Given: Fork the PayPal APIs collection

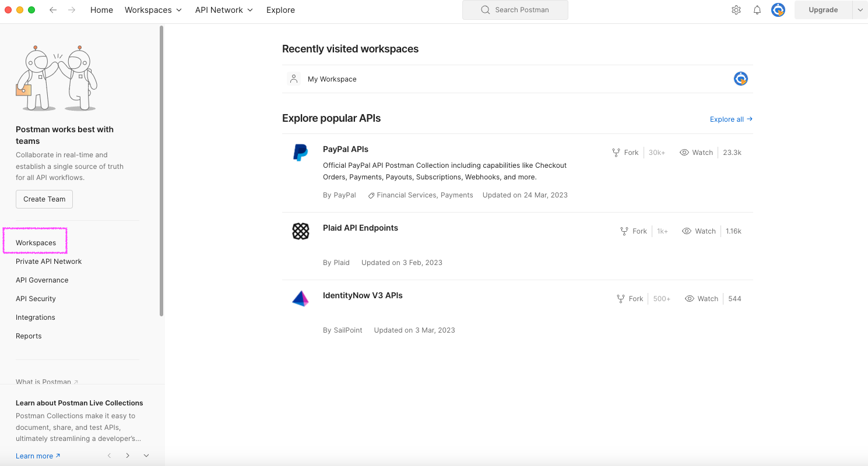Looking at the screenshot, I should tap(625, 153).
